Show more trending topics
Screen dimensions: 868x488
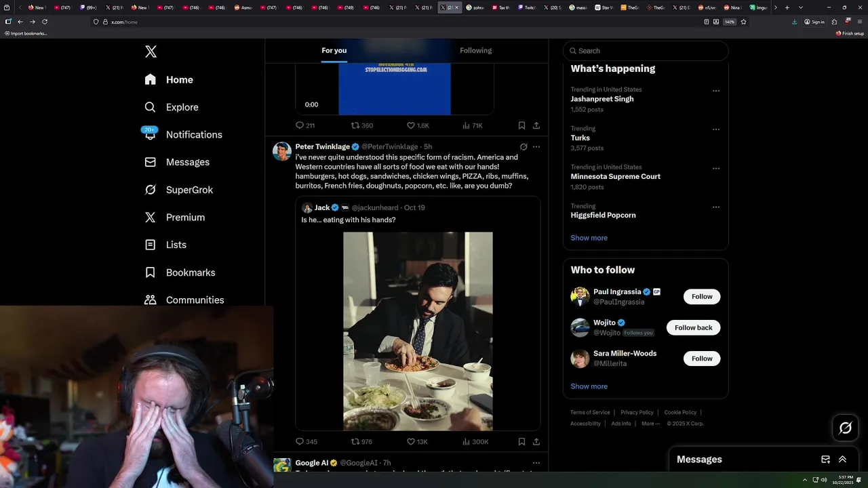(589, 238)
